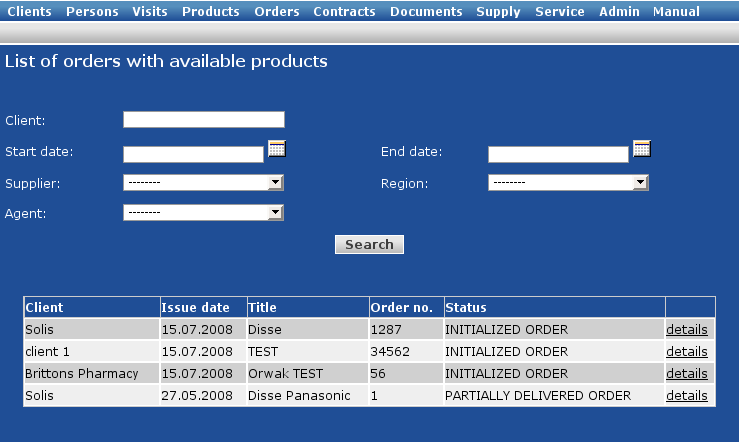
Task: Focus the Client text field
Action: (x=204, y=119)
